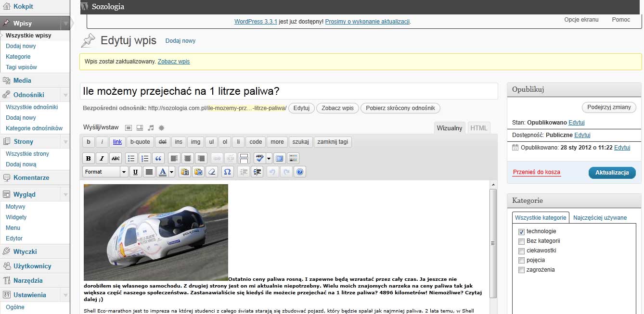Switch to Najczęściej używane categories tab
Viewport: 644px width, 314px height.
click(x=600, y=218)
